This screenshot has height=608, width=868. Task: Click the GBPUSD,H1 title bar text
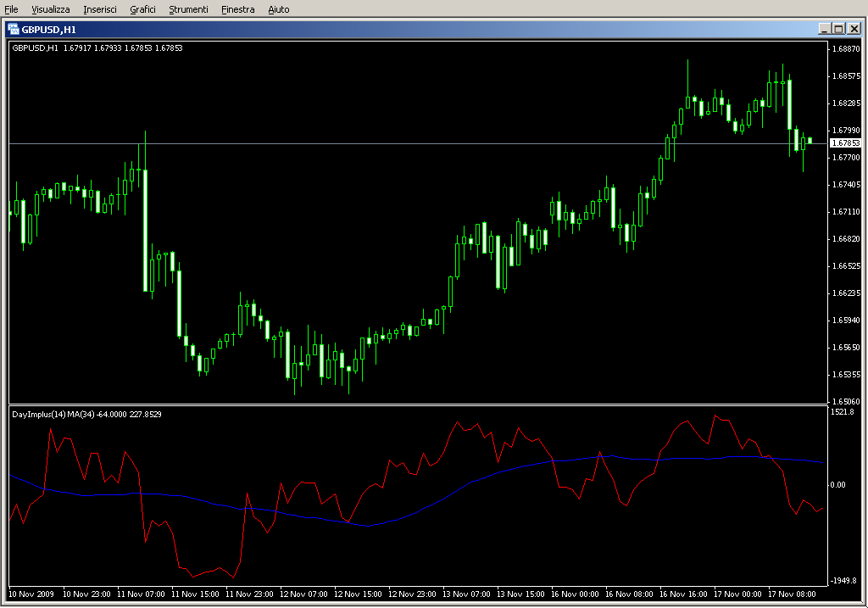pos(48,30)
